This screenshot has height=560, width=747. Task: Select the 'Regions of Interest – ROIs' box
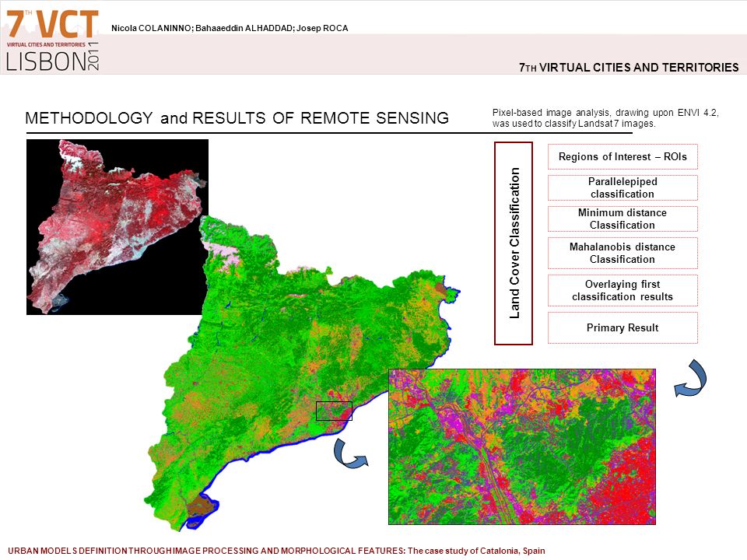[x=622, y=156]
